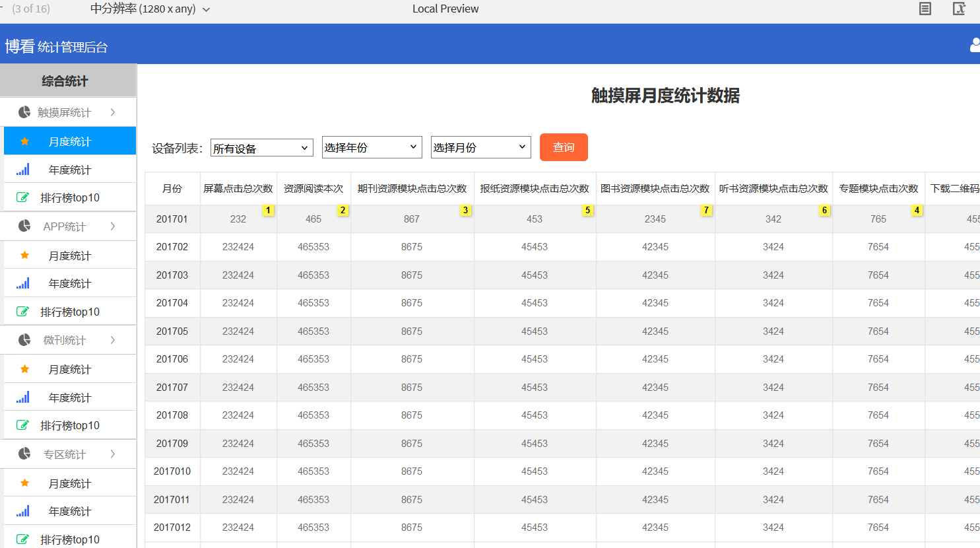
Task: Click the star icon of the highlighted 月度统计 item
Action: (24, 141)
